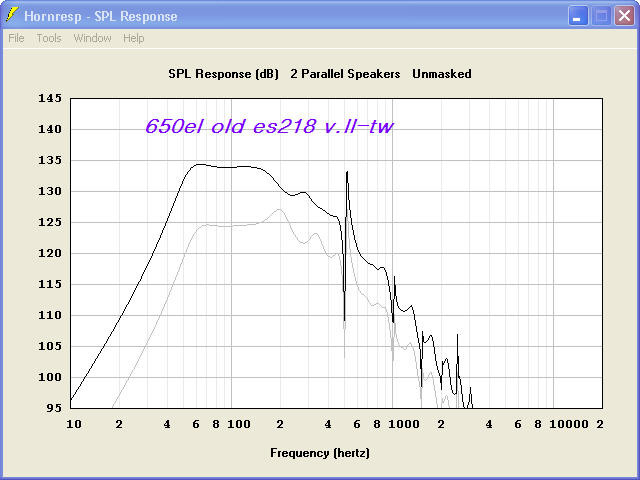Click the 10000 frequency axis label

tap(569, 424)
